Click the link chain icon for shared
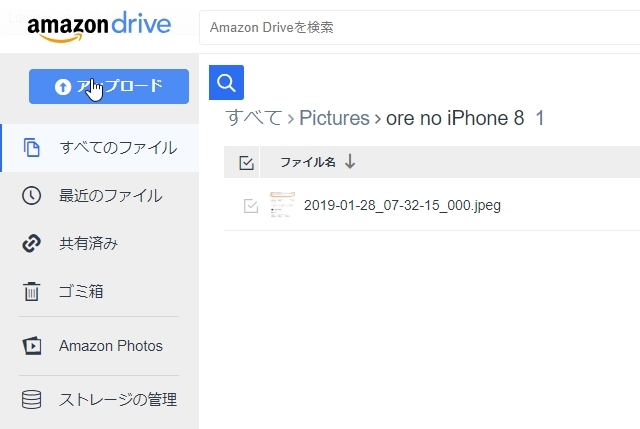 [x=31, y=243]
